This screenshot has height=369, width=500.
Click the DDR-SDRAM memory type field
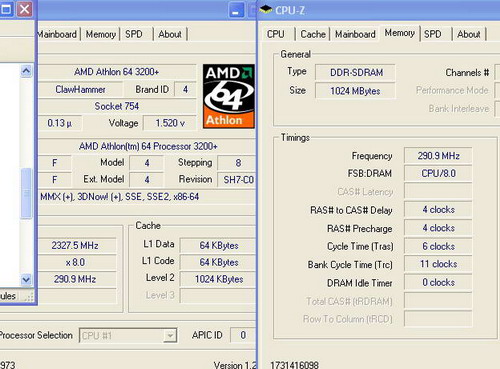(355, 72)
